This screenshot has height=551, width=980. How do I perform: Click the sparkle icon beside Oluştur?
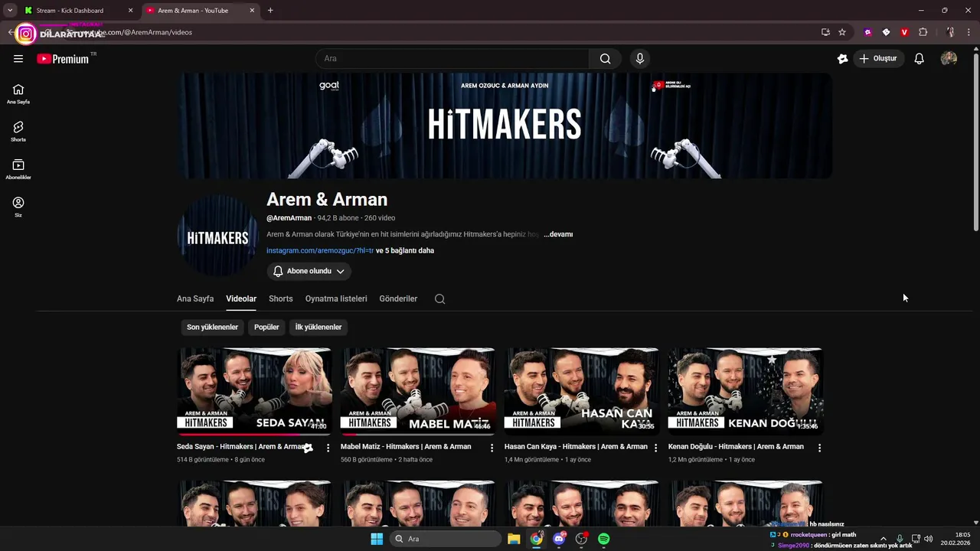pyautogui.click(x=843, y=58)
